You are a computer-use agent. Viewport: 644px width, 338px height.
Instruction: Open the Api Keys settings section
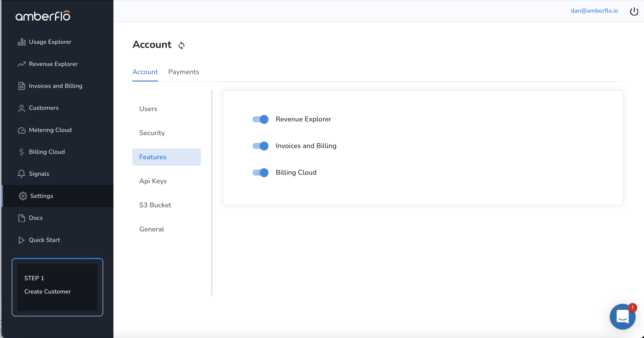153,181
